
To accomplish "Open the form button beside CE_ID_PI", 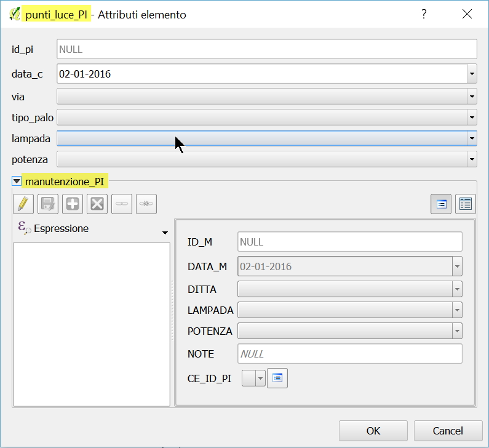I will click(277, 378).
